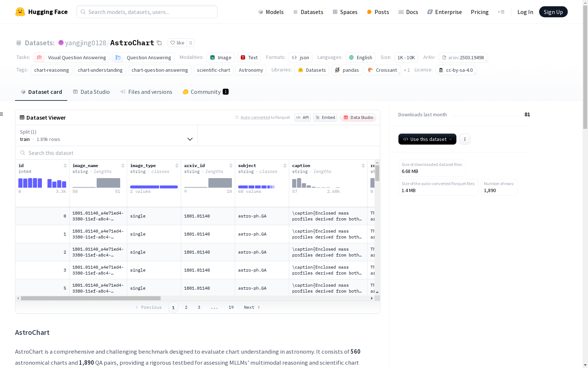Select the json format tag
The image size is (588, 368).
tap(300, 57)
